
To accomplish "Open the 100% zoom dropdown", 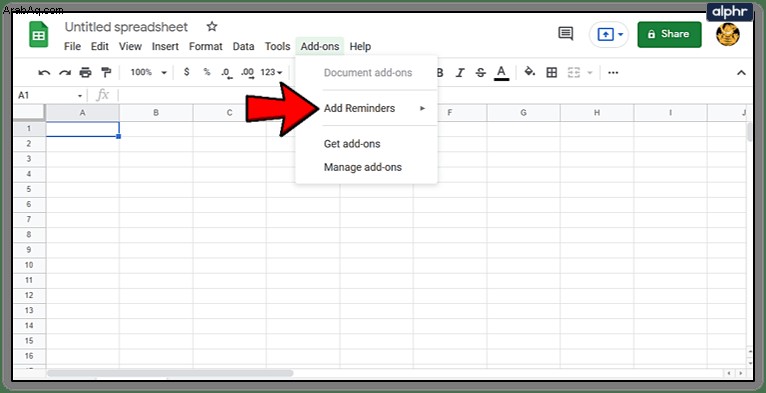I will pyautogui.click(x=149, y=72).
